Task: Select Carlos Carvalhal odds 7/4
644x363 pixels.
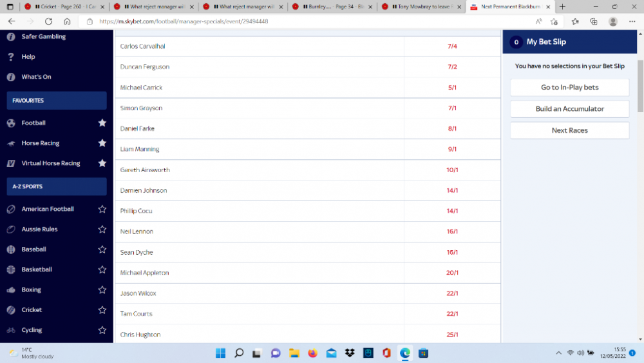Action: (452, 46)
